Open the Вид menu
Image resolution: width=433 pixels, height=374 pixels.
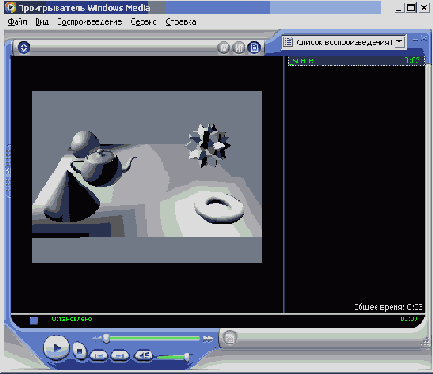click(42, 22)
